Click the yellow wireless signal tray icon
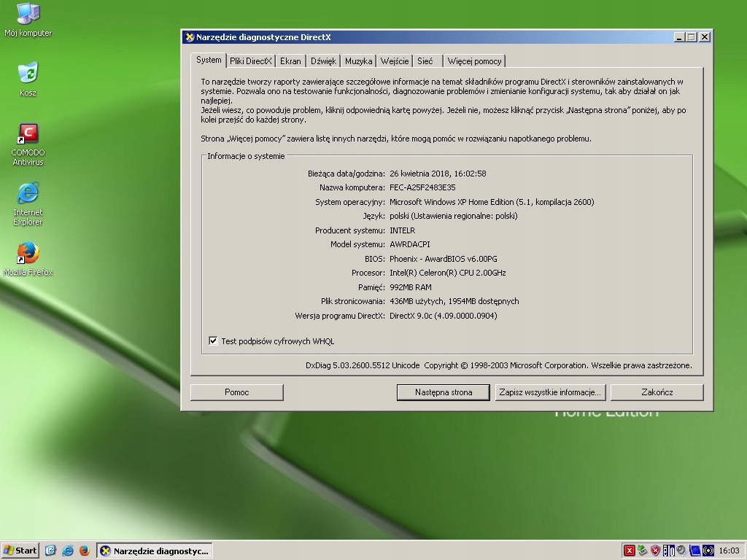Image resolution: width=747 pixels, height=560 pixels. 708,551
